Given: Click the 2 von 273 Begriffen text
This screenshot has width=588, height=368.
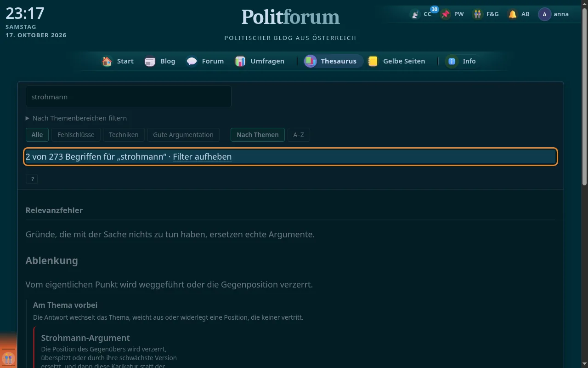Looking at the screenshot, I should [96, 157].
